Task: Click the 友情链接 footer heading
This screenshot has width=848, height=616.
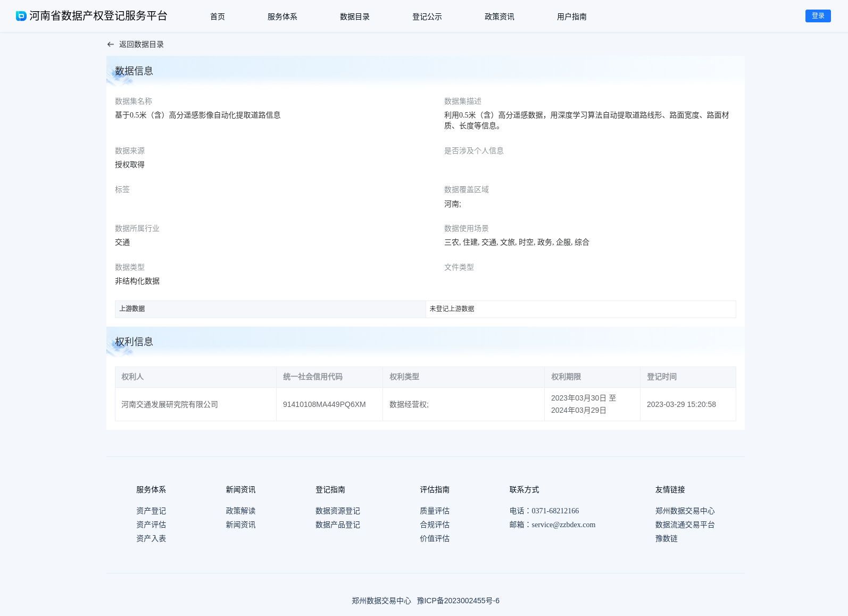Action: 670,489
